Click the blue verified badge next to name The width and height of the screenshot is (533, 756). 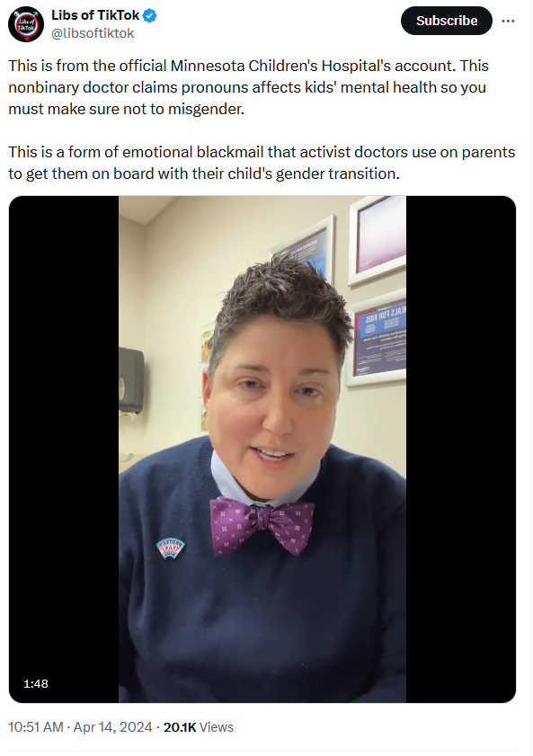point(150,16)
